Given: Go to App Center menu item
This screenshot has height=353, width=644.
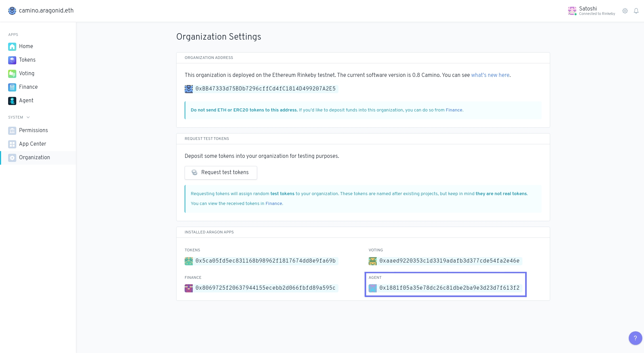Looking at the screenshot, I should coord(33,144).
